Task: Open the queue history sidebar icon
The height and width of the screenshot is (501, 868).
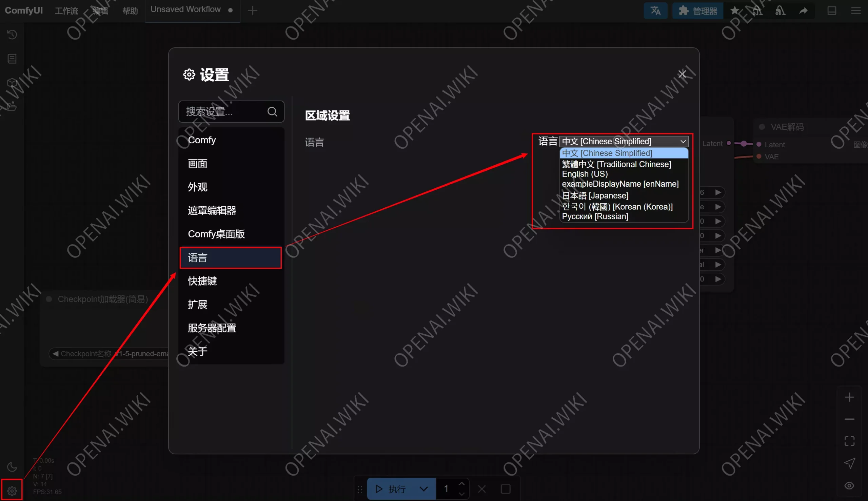Action: 12,35
